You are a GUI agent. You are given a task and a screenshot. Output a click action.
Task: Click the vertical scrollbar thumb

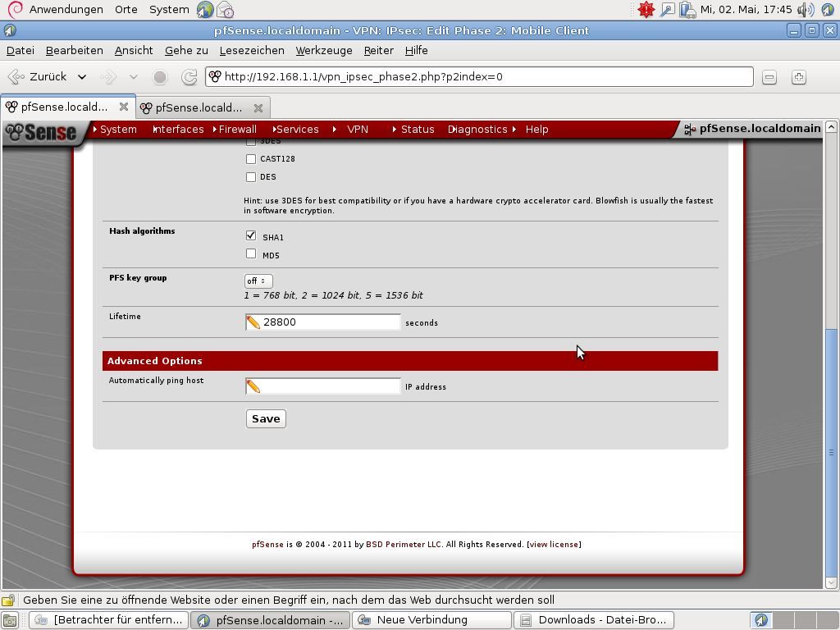point(831,453)
